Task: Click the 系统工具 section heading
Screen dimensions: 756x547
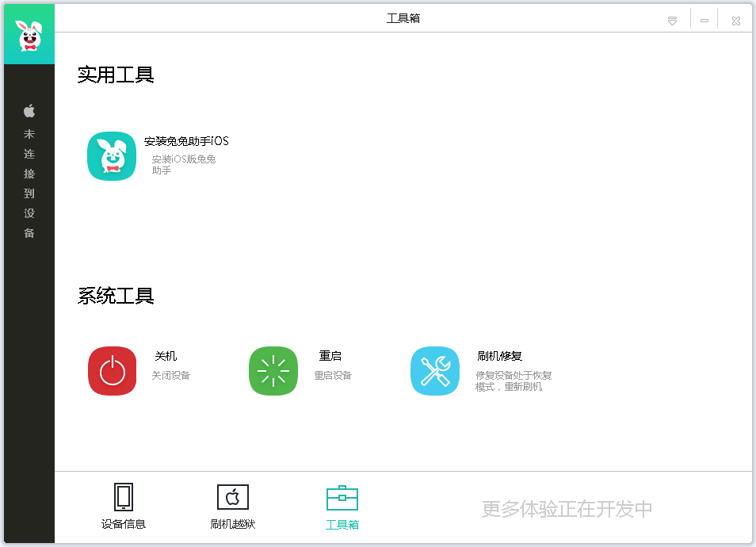Action: tap(116, 296)
